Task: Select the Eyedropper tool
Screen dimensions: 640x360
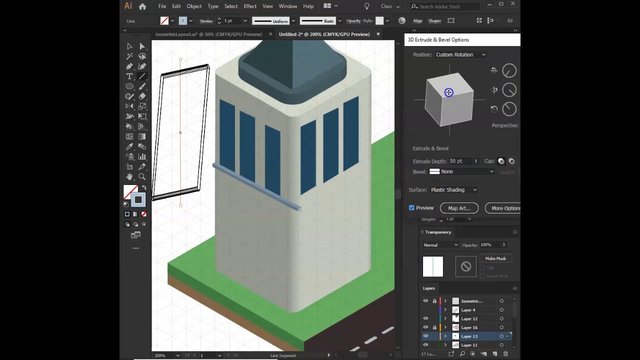Action: point(129,146)
